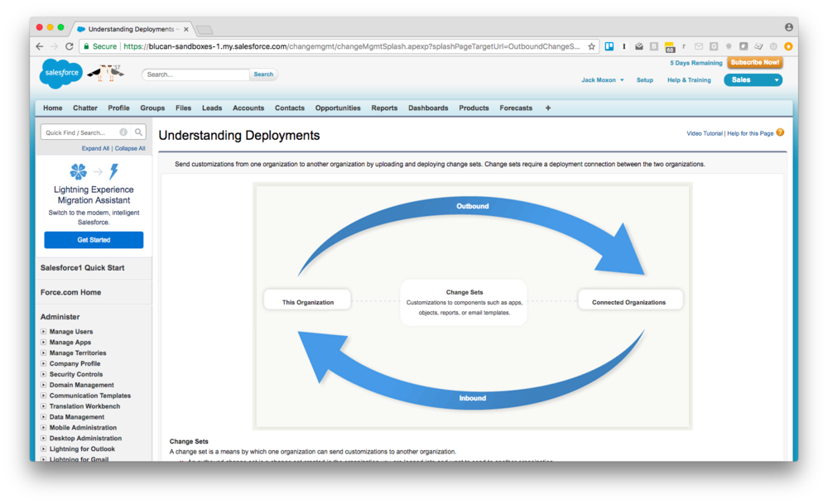
Task: Expand the Security Controls tree node
Action: point(43,374)
